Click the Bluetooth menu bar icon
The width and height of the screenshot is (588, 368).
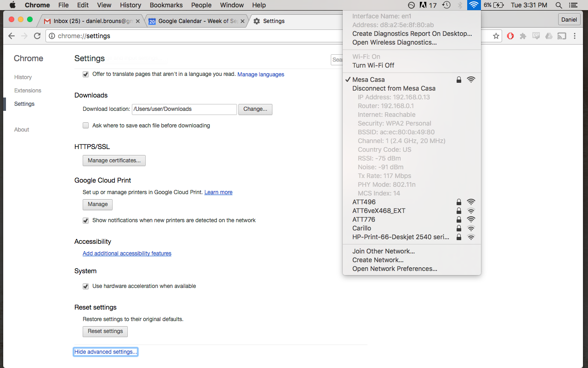[460, 5]
